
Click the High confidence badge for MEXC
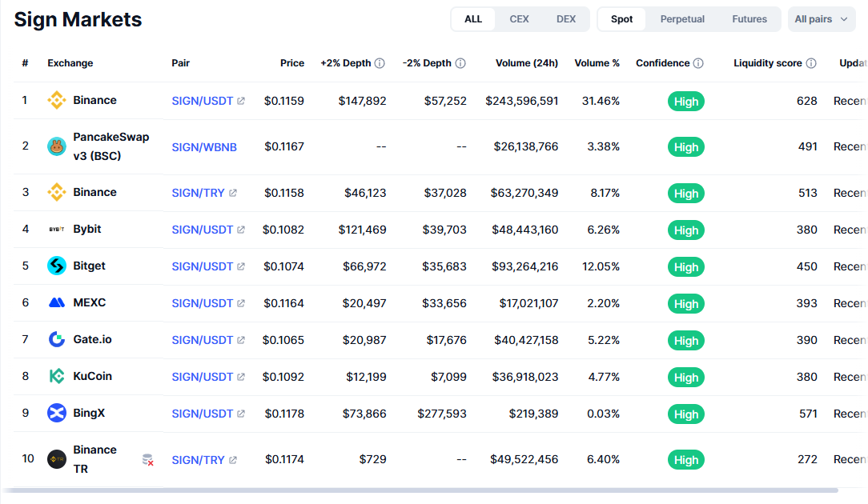click(686, 304)
